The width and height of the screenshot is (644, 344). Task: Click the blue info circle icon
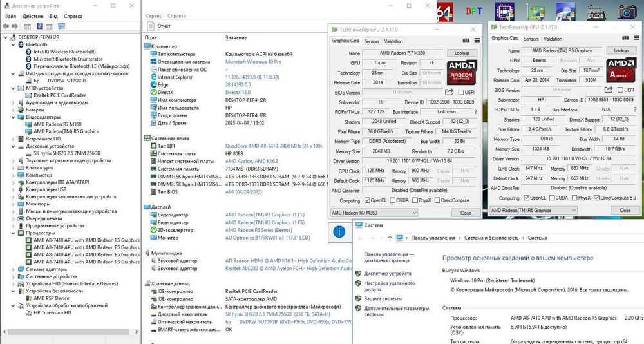[x=339, y=232]
